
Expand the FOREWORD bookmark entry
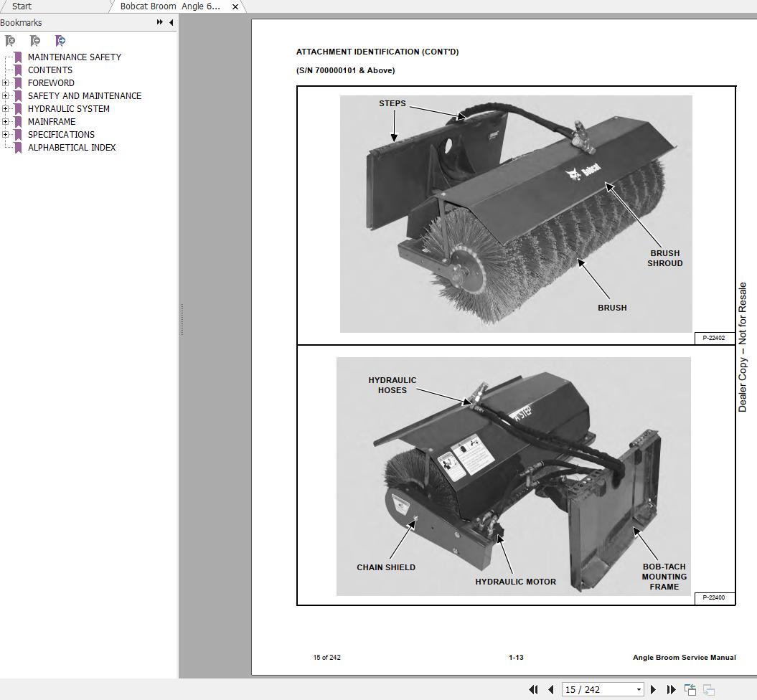pos(6,82)
